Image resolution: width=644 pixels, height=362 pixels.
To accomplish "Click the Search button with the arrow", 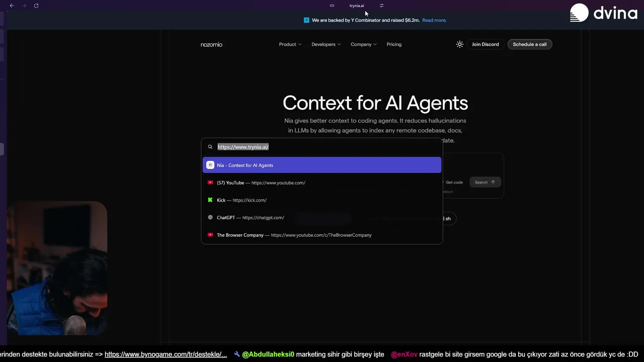I will [x=485, y=182].
